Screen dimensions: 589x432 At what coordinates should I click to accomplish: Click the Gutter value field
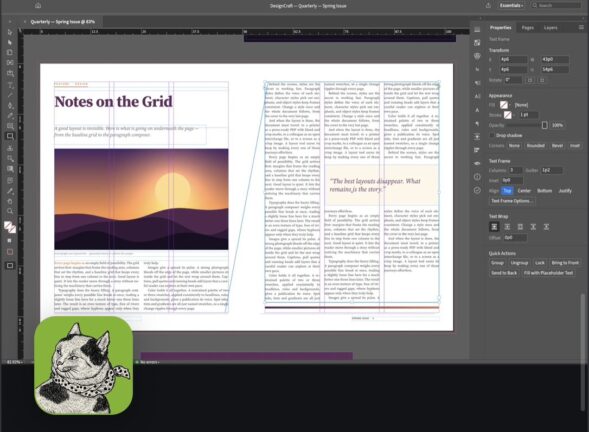[x=551, y=170]
